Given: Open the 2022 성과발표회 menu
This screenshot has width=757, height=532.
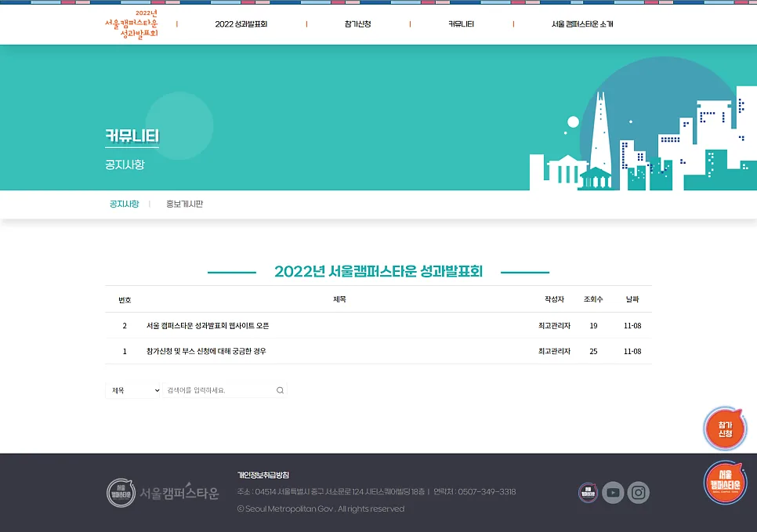Looking at the screenshot, I should tap(241, 24).
